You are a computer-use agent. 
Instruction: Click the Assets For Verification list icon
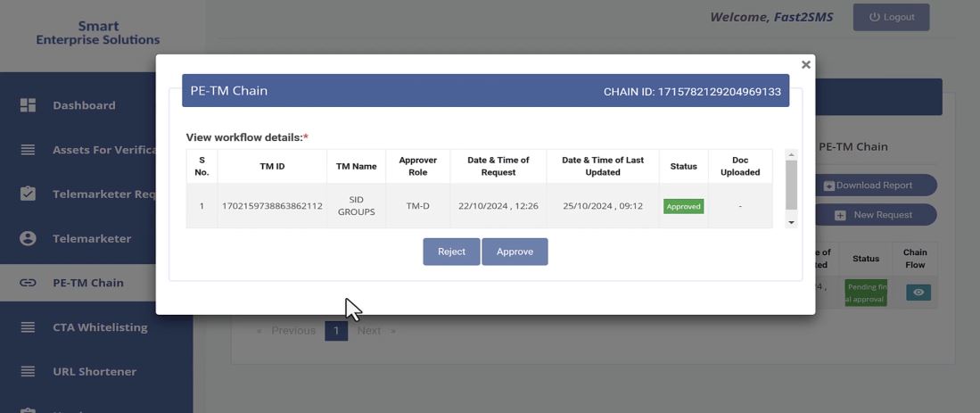[28, 150]
